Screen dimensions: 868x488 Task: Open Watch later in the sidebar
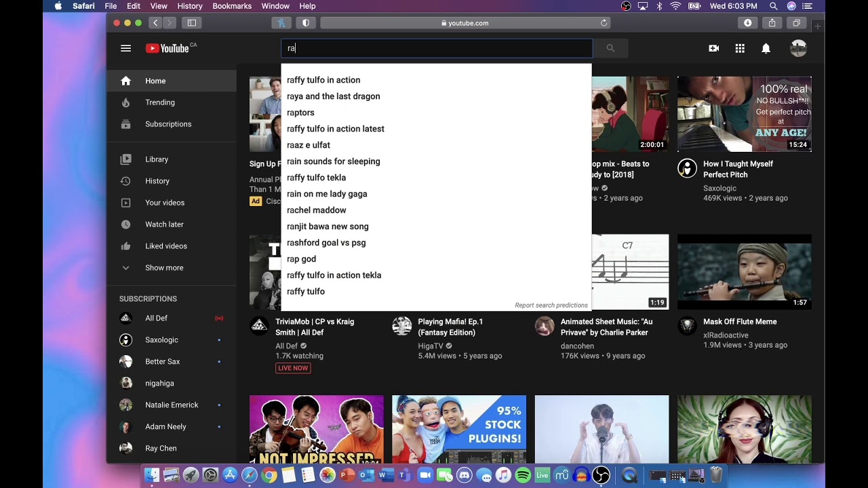tap(172, 224)
